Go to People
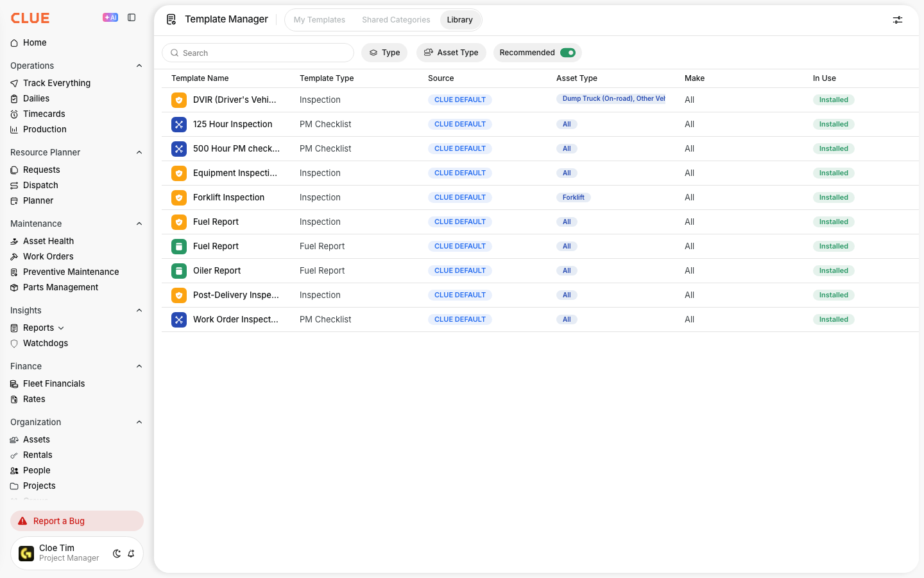Image resolution: width=924 pixels, height=578 pixels. 37,470
